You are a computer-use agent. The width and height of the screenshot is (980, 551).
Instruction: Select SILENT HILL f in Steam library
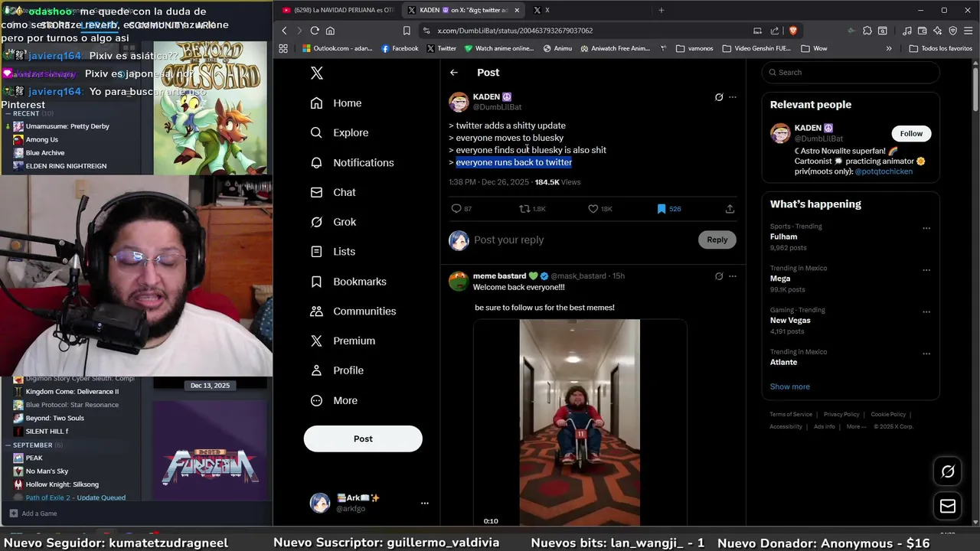41,431
